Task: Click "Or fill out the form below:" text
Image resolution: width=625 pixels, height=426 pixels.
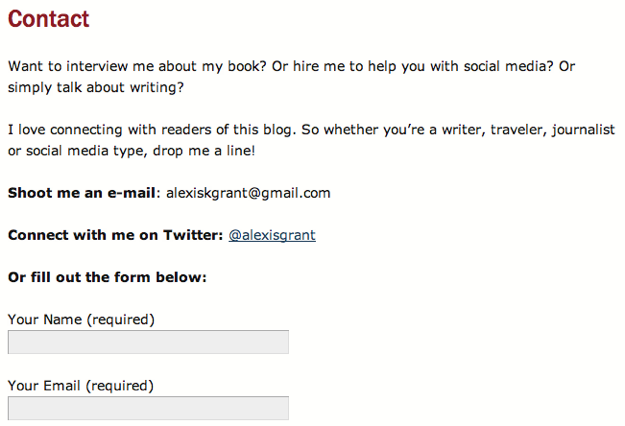Action: (x=107, y=277)
